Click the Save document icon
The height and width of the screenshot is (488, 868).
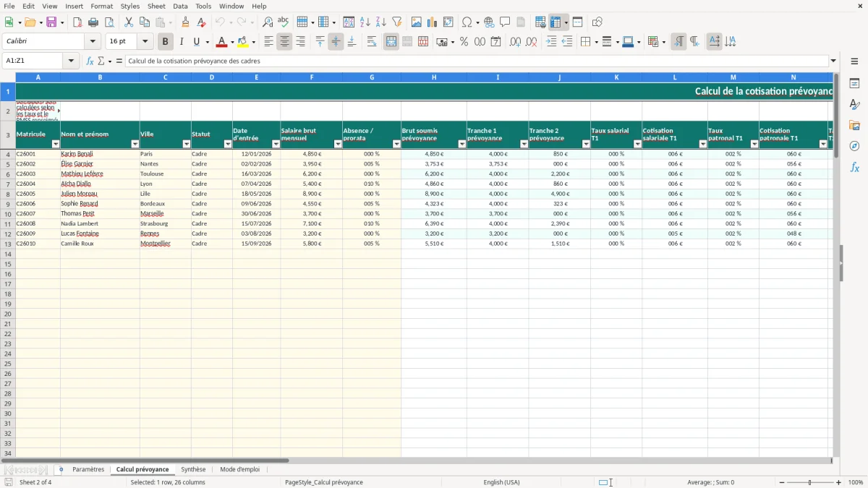[51, 22]
